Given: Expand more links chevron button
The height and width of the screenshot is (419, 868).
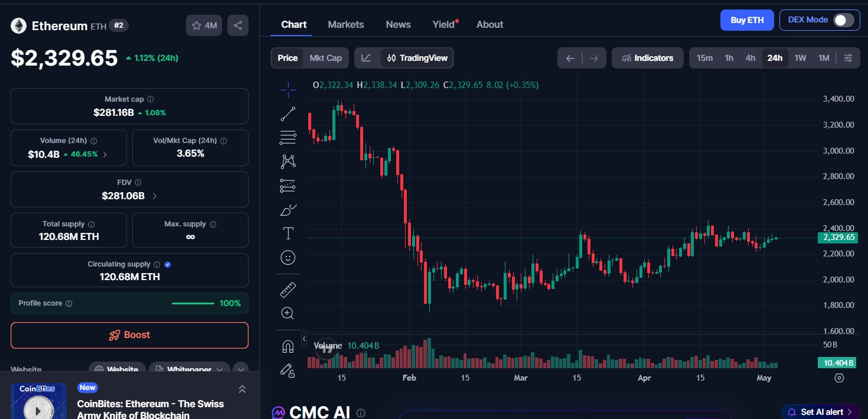Looking at the screenshot, I should 240,370.
